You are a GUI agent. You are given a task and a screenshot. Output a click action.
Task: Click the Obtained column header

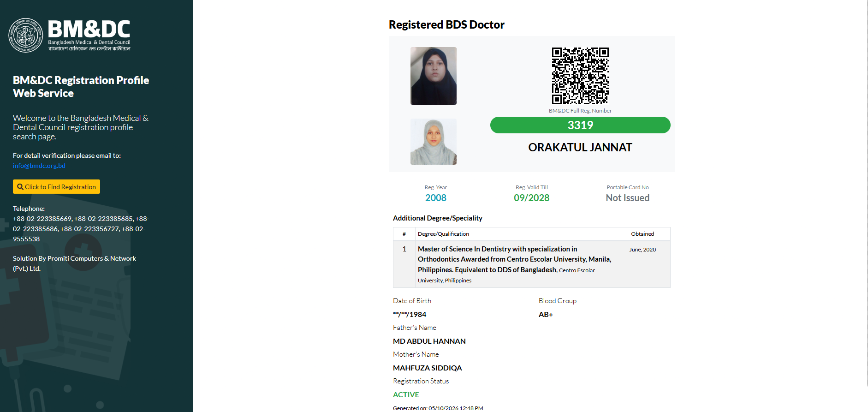642,234
